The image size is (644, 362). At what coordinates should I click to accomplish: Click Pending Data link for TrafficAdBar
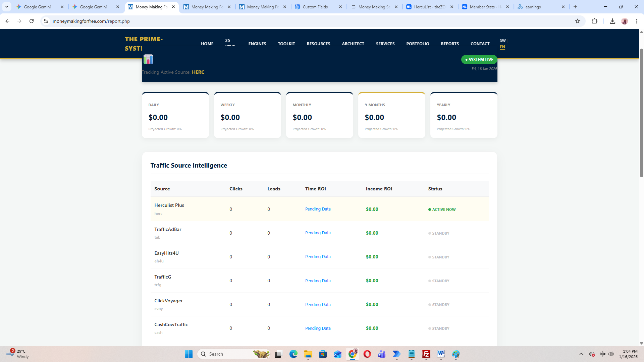pyautogui.click(x=318, y=233)
